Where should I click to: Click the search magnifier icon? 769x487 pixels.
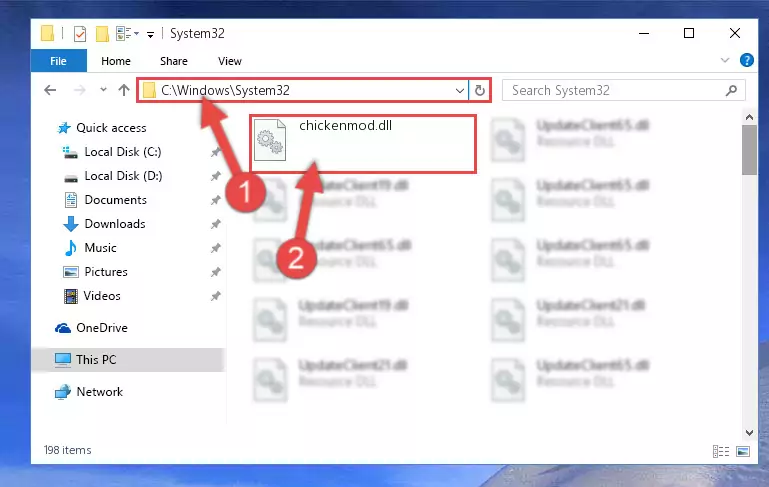tap(731, 90)
